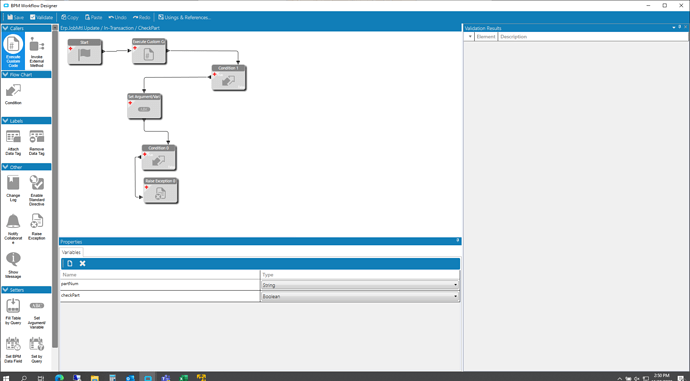Click the partNum variable name field

tap(160, 285)
